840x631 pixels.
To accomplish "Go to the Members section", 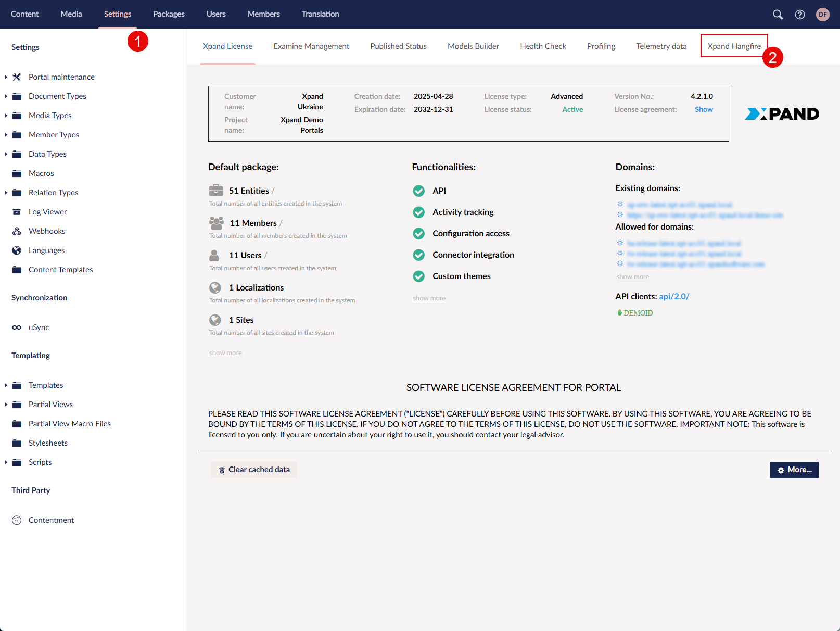I will tap(264, 14).
